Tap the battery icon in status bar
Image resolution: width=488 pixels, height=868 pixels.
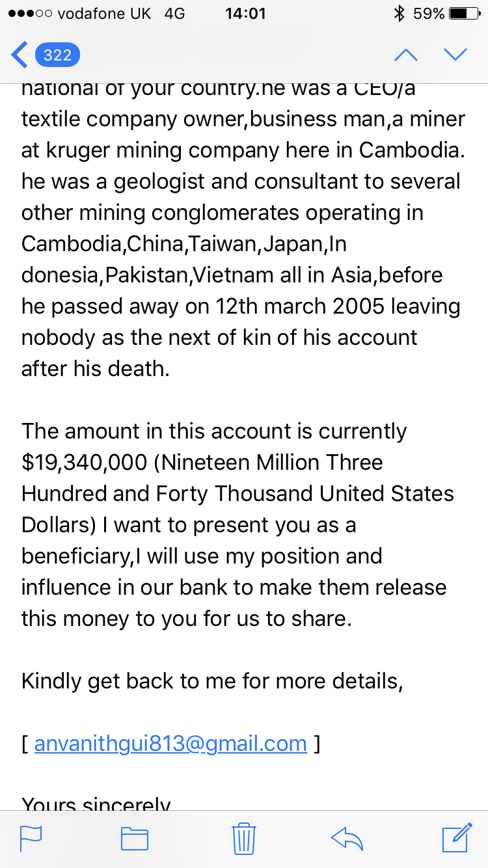[x=464, y=14]
